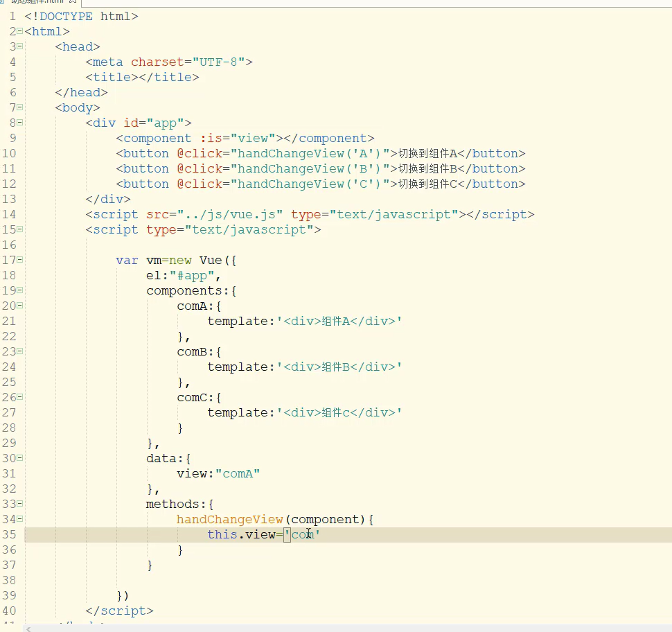The height and width of the screenshot is (632, 672).
Task: Collapse the components object on line 19
Action: coord(19,290)
